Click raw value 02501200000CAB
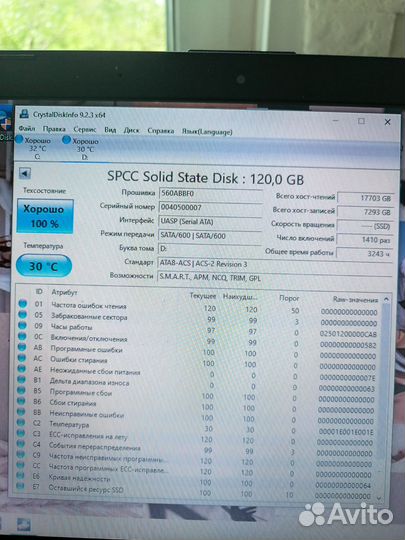Viewport: 405px width, 540px height. pyautogui.click(x=348, y=334)
